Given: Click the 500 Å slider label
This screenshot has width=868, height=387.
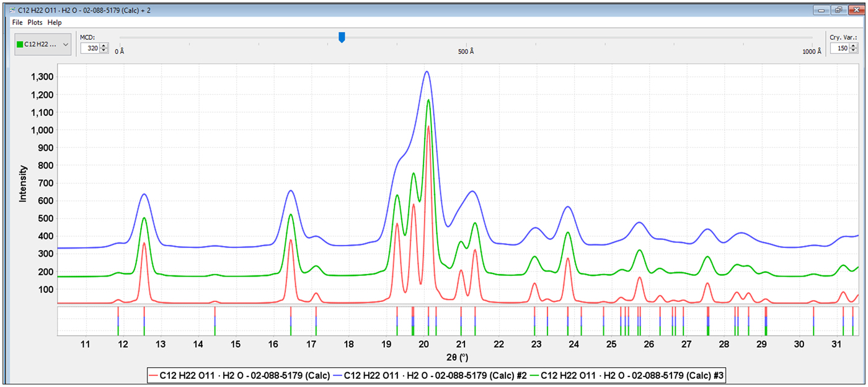Looking at the screenshot, I should [466, 51].
